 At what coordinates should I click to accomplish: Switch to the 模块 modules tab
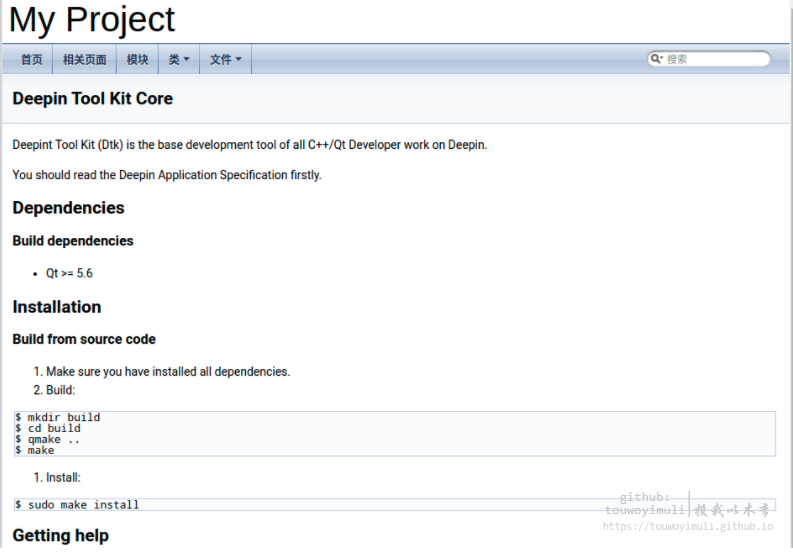[137, 59]
